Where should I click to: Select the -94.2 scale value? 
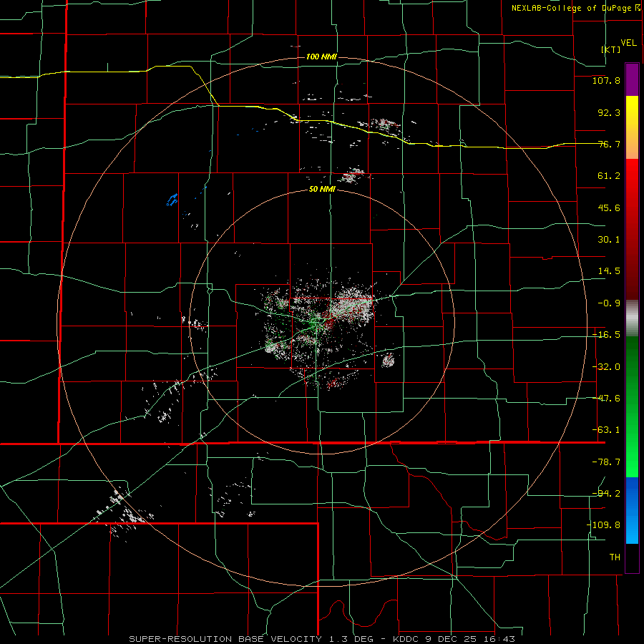tap(606, 493)
